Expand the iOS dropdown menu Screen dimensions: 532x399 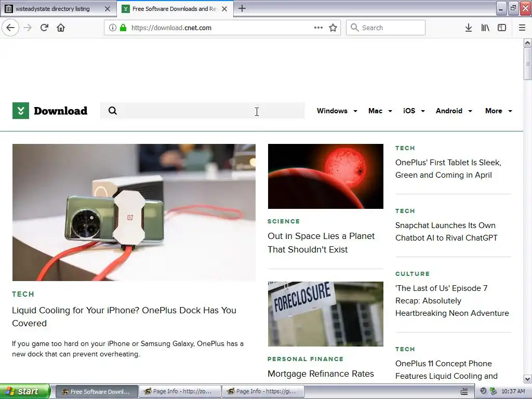[414, 111]
